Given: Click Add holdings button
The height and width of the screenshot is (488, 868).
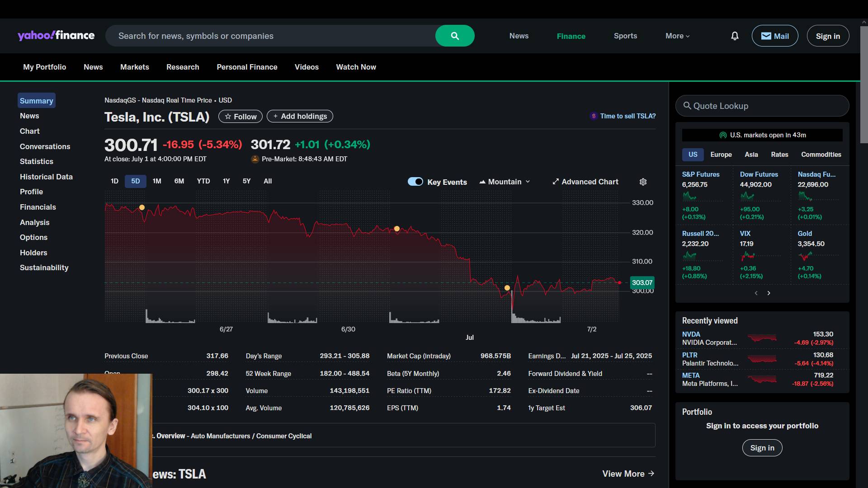Looking at the screenshot, I should (300, 116).
